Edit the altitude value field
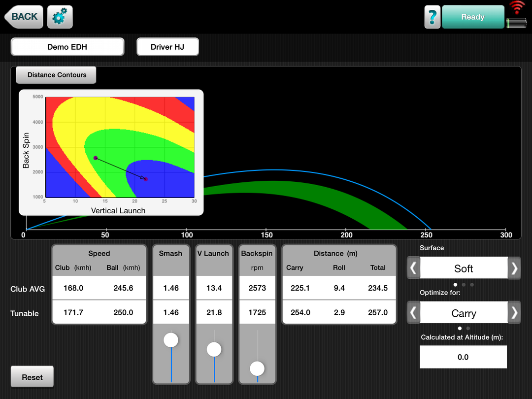Image resolution: width=532 pixels, height=399 pixels. pyautogui.click(x=463, y=357)
